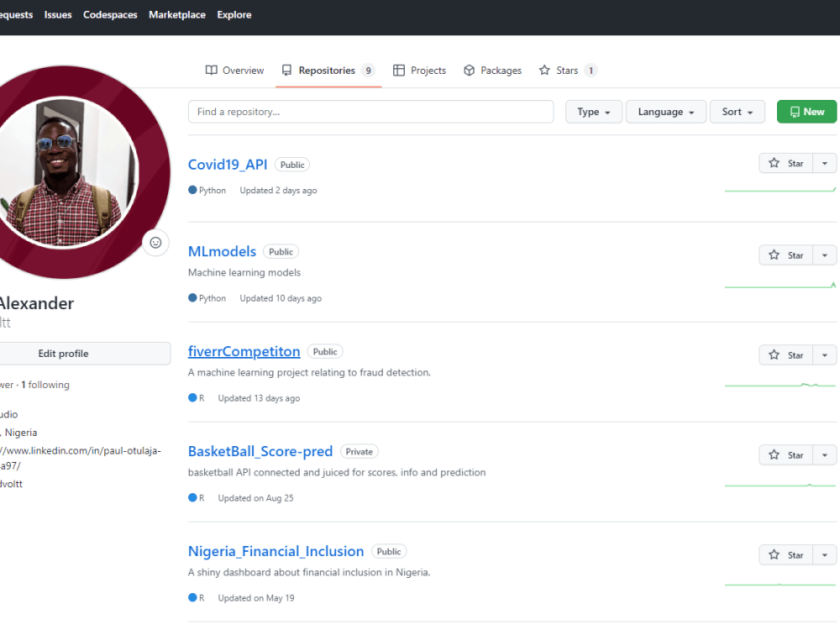Open star list dropdown for Nigeria_Financial_Inclusion
The height and width of the screenshot is (630, 840).
[825, 555]
